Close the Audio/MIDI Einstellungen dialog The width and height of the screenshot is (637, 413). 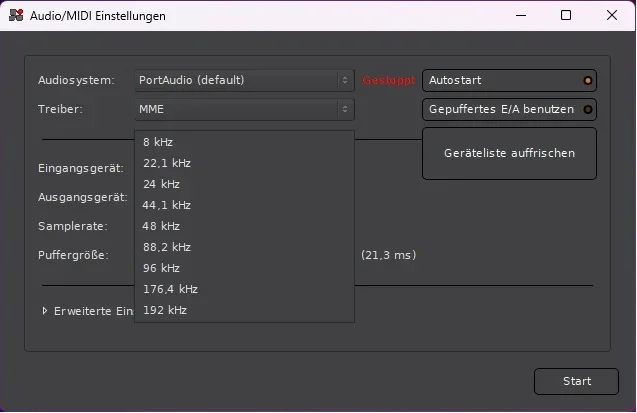point(611,16)
